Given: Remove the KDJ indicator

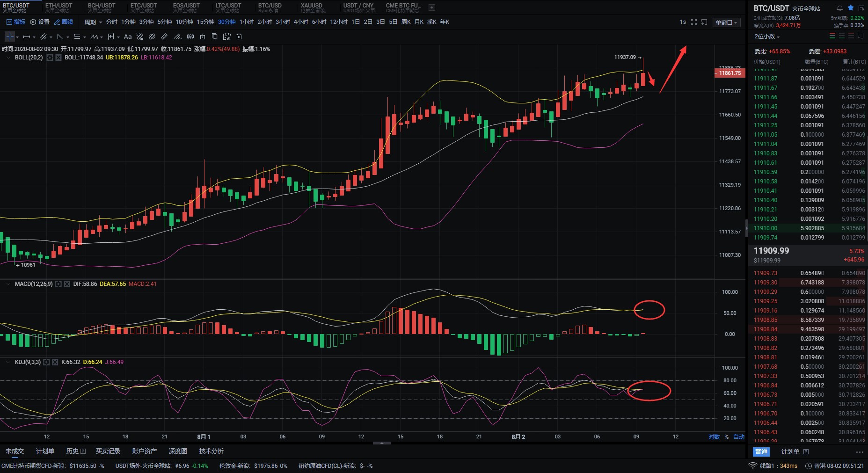Looking at the screenshot, I should (55, 362).
